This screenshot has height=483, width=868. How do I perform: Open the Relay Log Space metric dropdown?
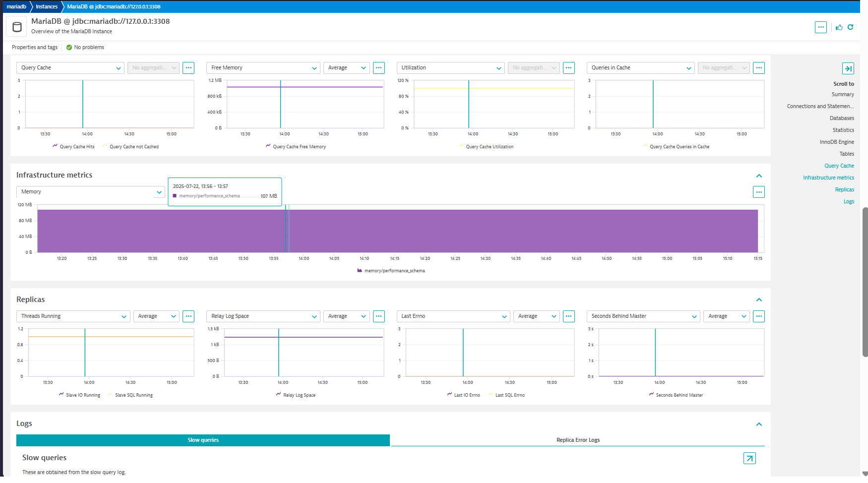click(263, 316)
